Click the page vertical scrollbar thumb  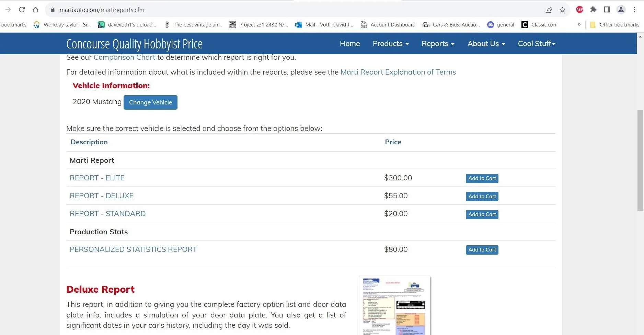tap(640, 160)
